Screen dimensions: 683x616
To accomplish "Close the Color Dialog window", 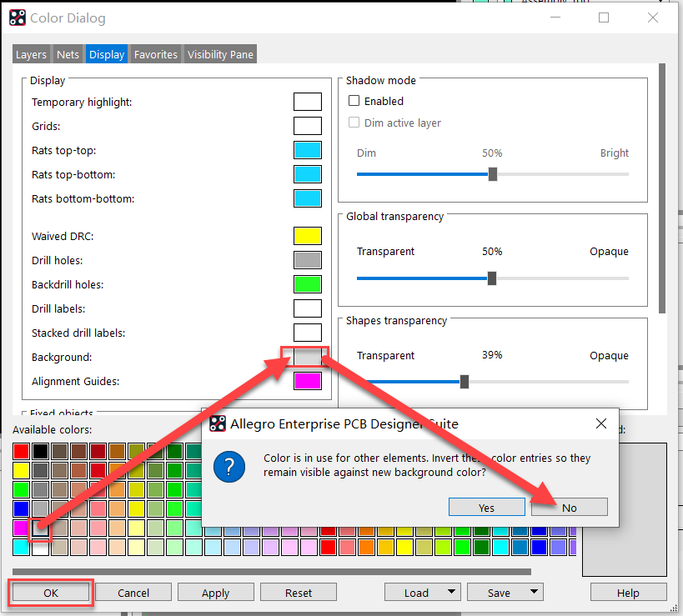I will [652, 18].
